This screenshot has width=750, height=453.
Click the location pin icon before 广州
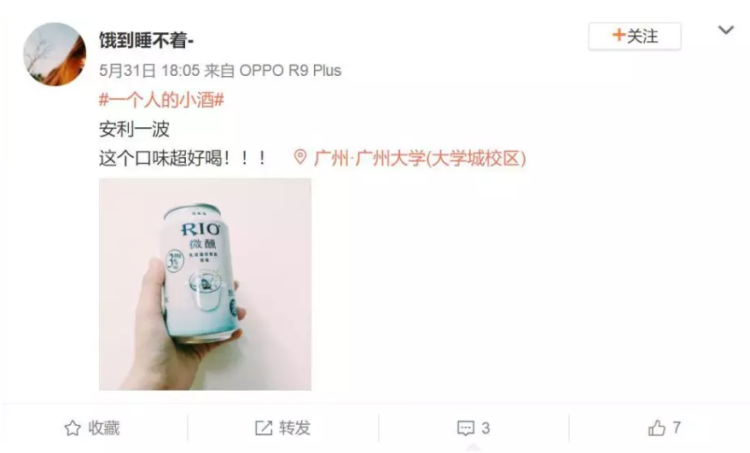coord(300,157)
